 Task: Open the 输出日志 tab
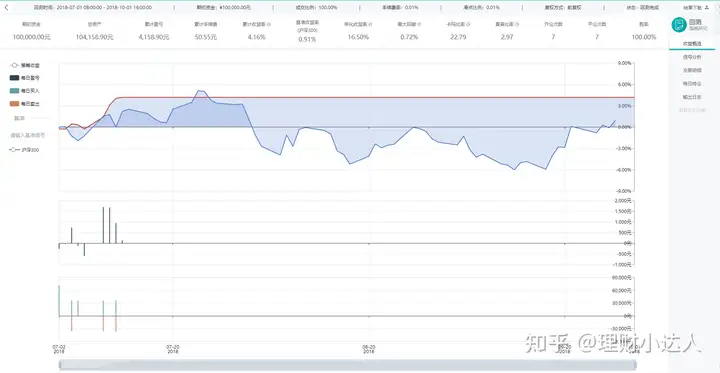coord(692,97)
